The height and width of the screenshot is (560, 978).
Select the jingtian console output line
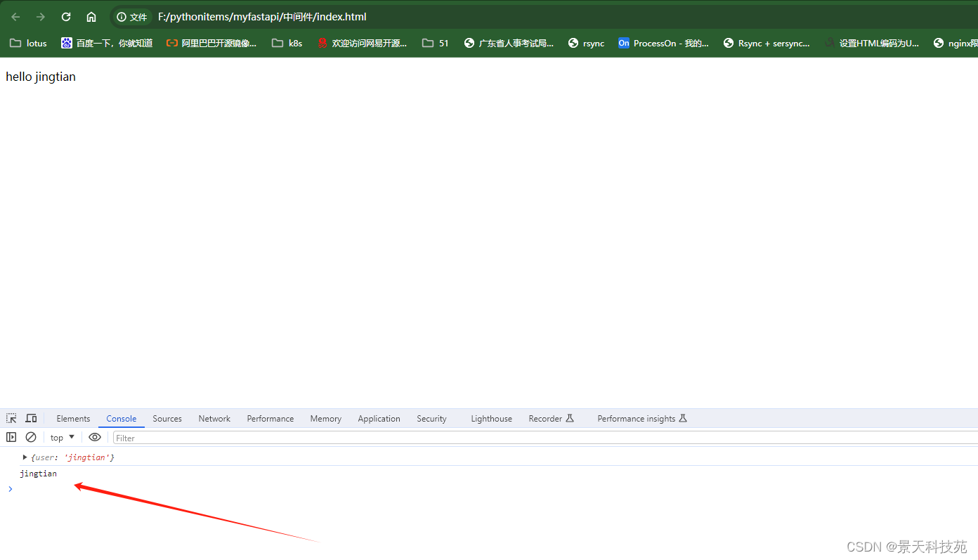(x=39, y=474)
